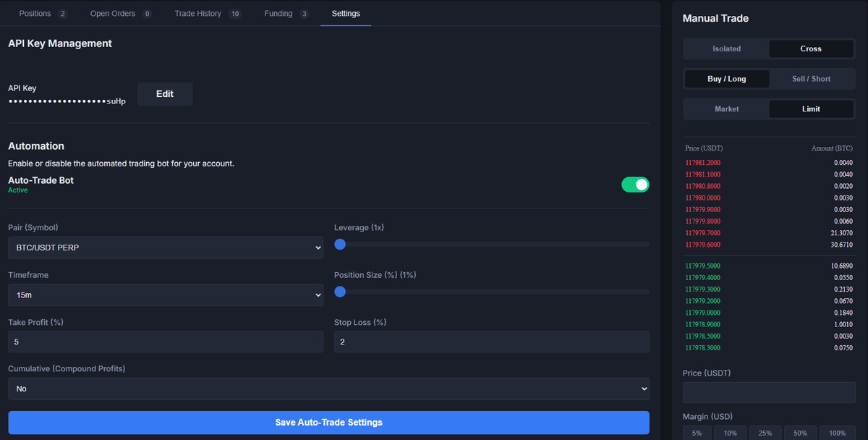Open the Pair (Symbol) dropdown
Viewport: 868px width, 440px height.
point(166,247)
